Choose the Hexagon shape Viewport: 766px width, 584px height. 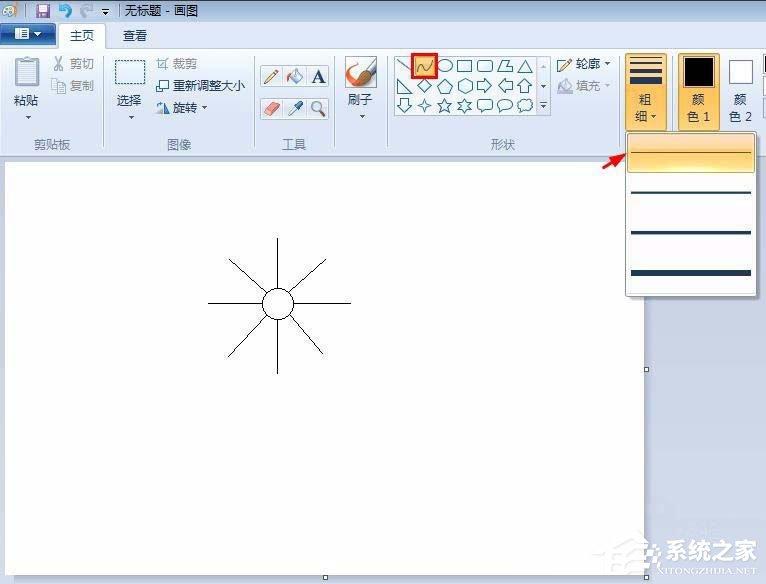(x=465, y=86)
